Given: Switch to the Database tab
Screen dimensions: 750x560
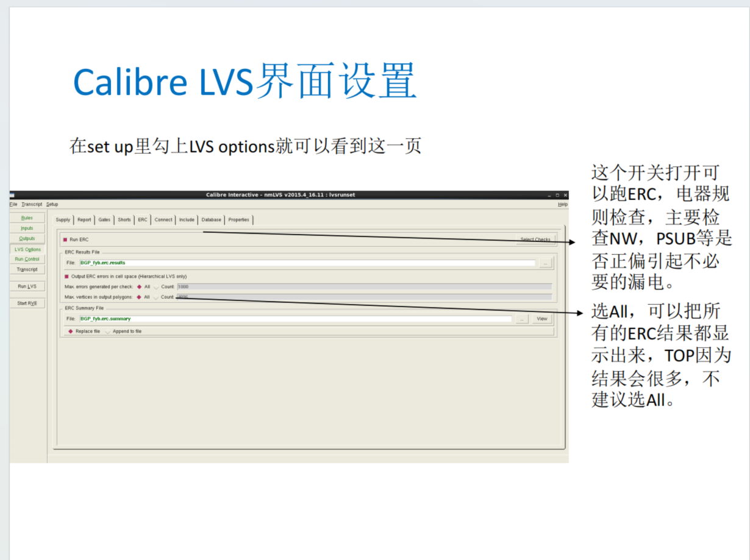Looking at the screenshot, I should tap(212, 220).
